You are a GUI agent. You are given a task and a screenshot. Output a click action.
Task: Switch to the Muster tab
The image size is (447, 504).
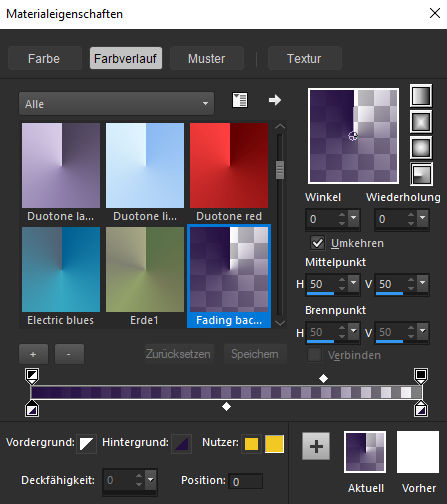click(207, 58)
